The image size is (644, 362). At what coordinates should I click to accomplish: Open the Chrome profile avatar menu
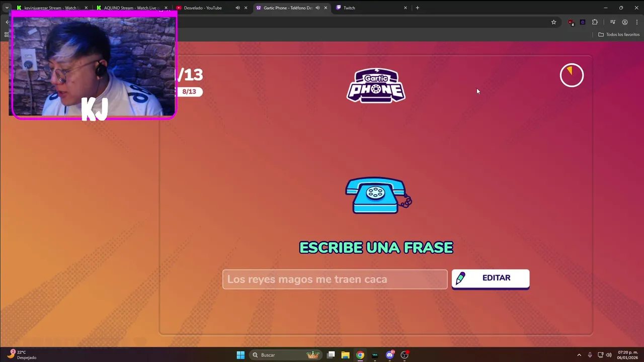point(624,22)
